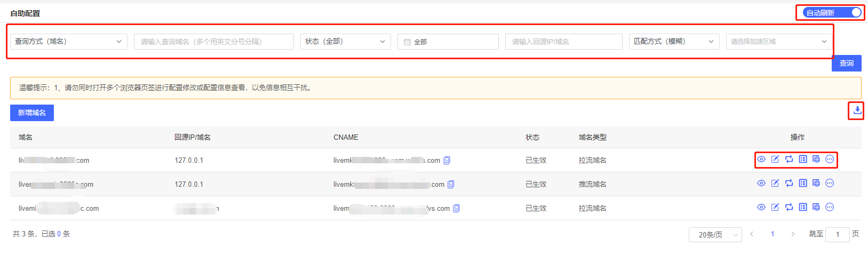Open the 状态（全部） dropdown
This screenshot has width=868, height=254.
[x=346, y=42]
